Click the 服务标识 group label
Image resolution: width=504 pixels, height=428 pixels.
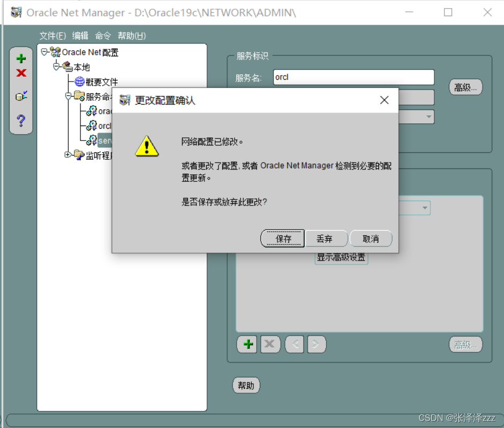[x=252, y=56]
